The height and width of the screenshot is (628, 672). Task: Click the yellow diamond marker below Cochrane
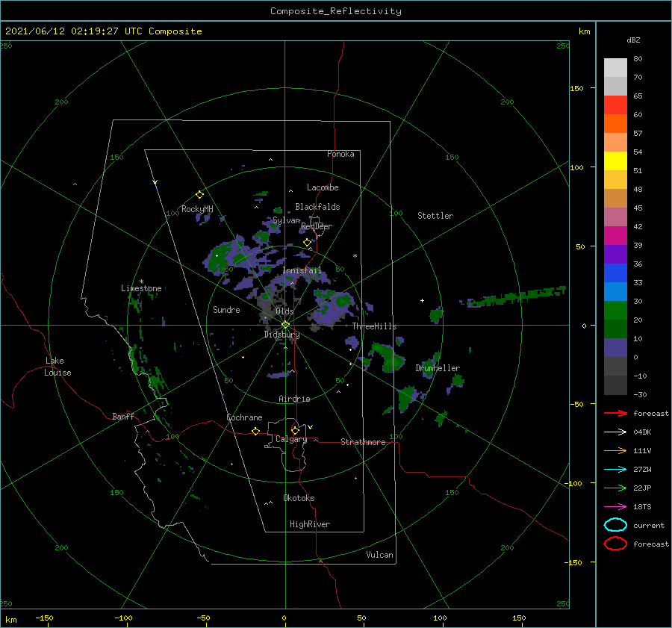tap(255, 431)
